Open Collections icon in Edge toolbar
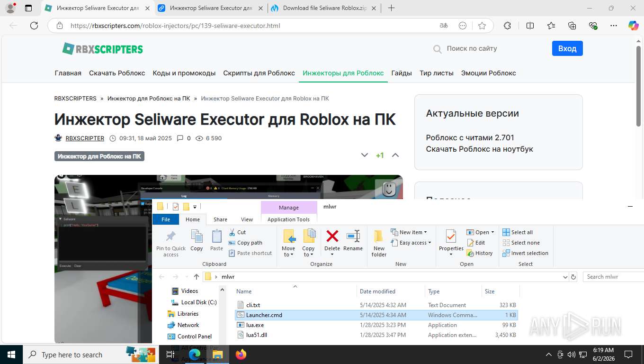 572,26
